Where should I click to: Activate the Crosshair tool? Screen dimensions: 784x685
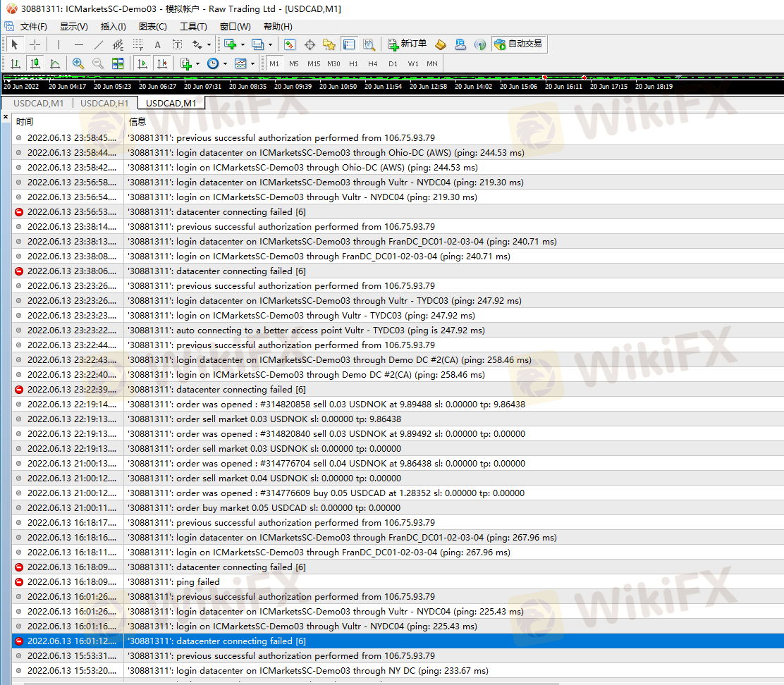(x=35, y=44)
